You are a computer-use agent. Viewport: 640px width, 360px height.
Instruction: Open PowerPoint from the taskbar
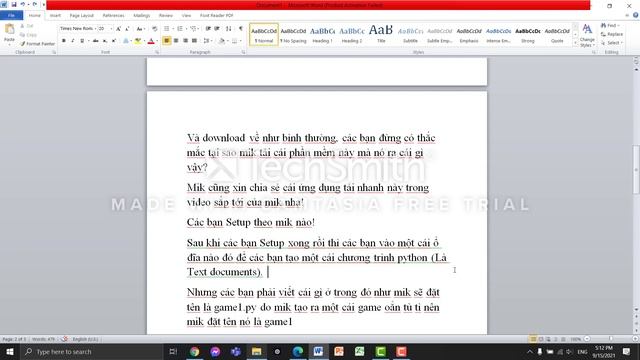[x=339, y=351]
